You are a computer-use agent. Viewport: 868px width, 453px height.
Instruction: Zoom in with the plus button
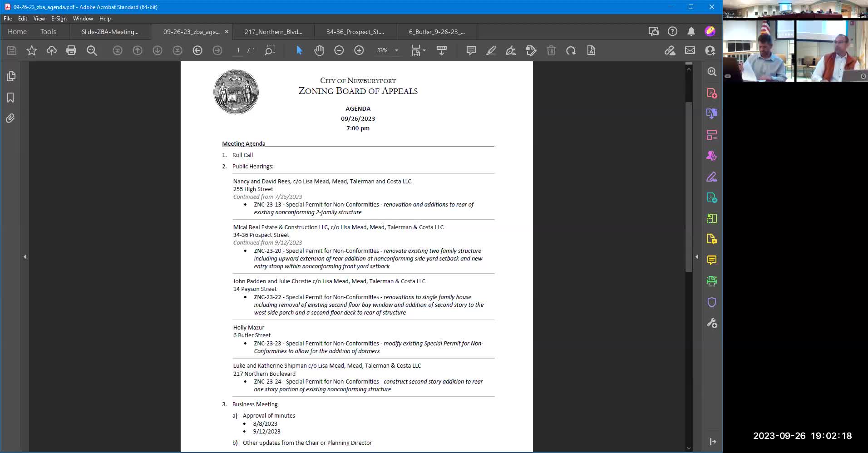click(359, 50)
